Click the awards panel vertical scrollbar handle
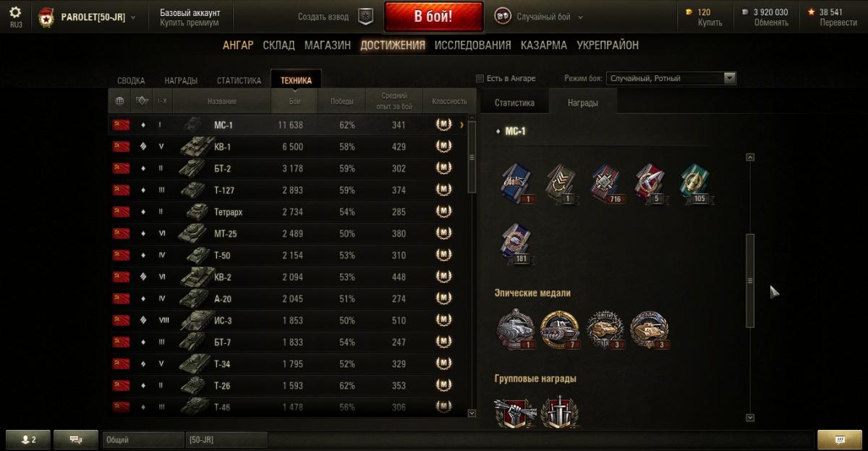Image resolution: width=868 pixels, height=451 pixels. (x=750, y=281)
